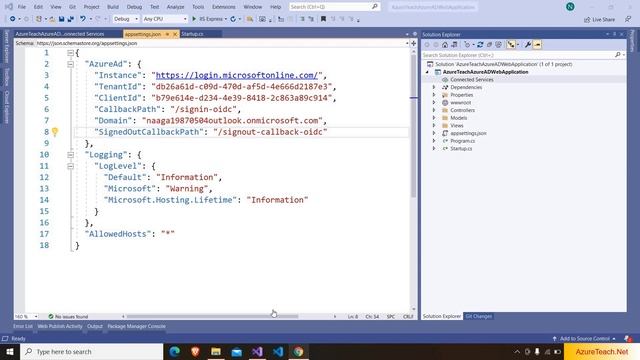Click the horizontal scrollbar of the editor
Viewport: 640px width, 360px height.
pyautogui.click(x=212, y=316)
